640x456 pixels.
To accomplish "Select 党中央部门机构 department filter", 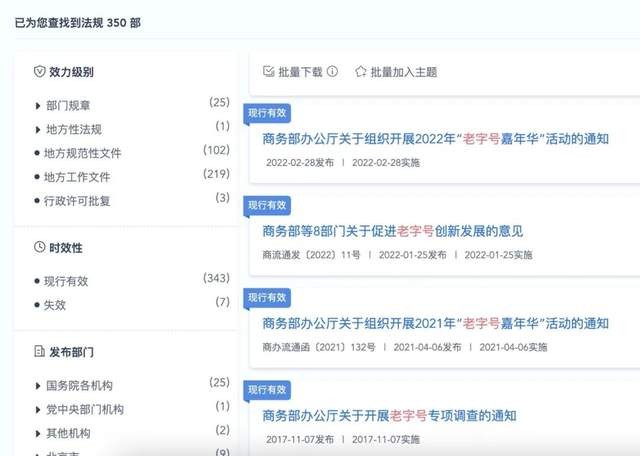I will pyautogui.click(x=84, y=409).
